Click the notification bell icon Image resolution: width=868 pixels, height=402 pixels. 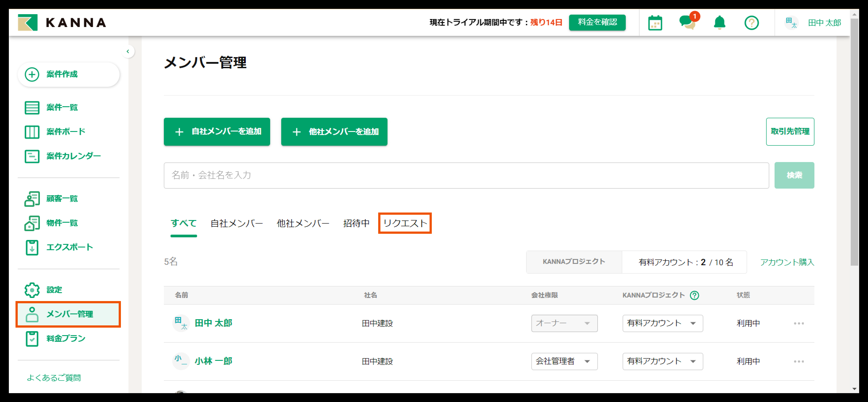pyautogui.click(x=719, y=23)
